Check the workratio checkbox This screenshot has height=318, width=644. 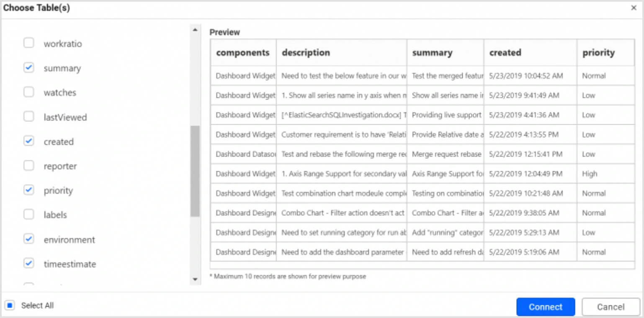(x=28, y=43)
